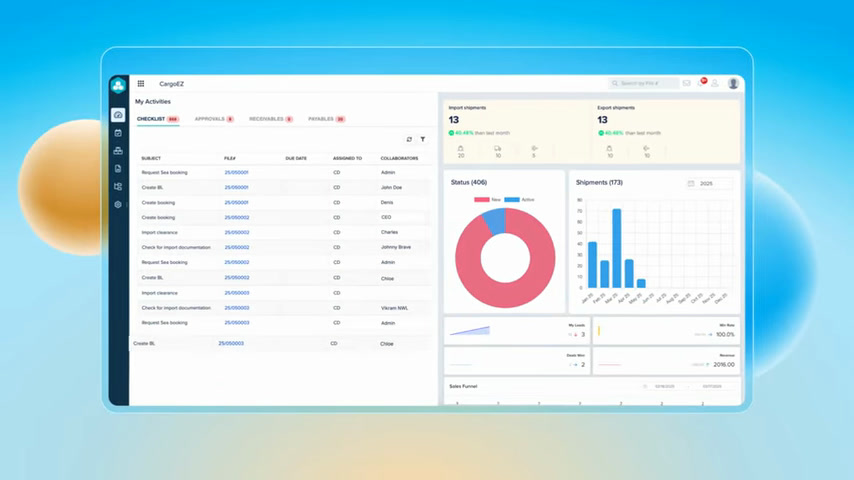The height and width of the screenshot is (480, 854).
Task: Click the Status (406) chart title
Action: pyautogui.click(x=469, y=183)
